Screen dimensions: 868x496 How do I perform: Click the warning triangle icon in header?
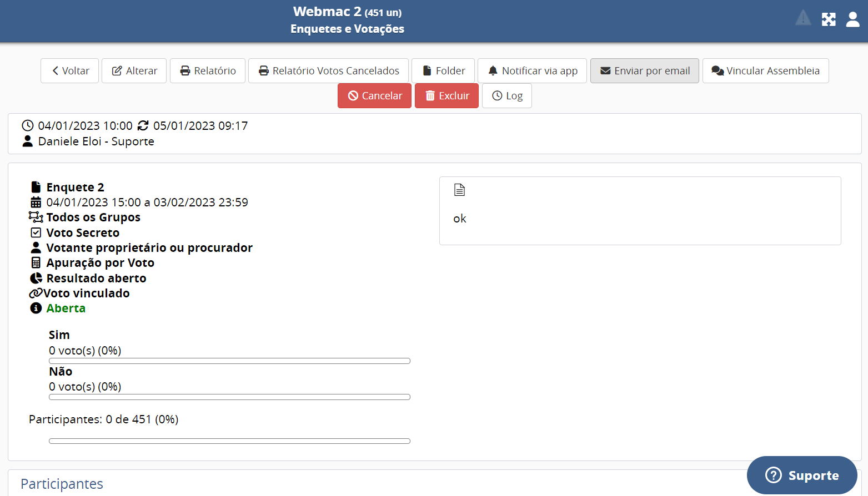(803, 18)
